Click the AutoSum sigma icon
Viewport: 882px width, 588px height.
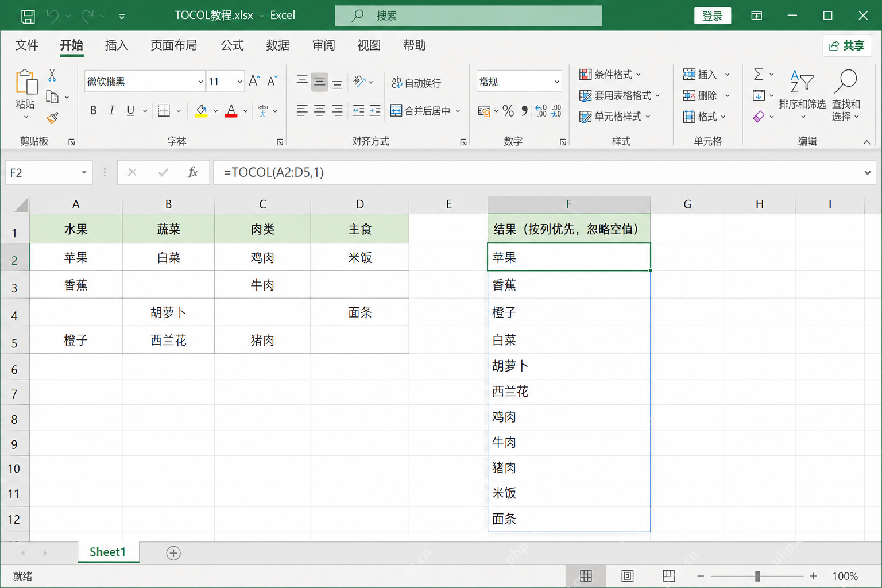759,74
